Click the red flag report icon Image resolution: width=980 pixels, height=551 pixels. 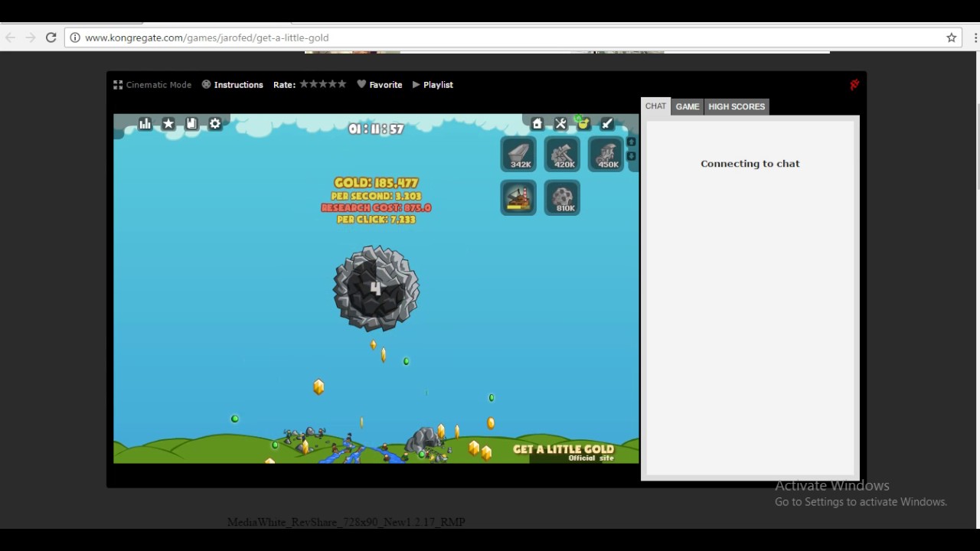coord(854,85)
